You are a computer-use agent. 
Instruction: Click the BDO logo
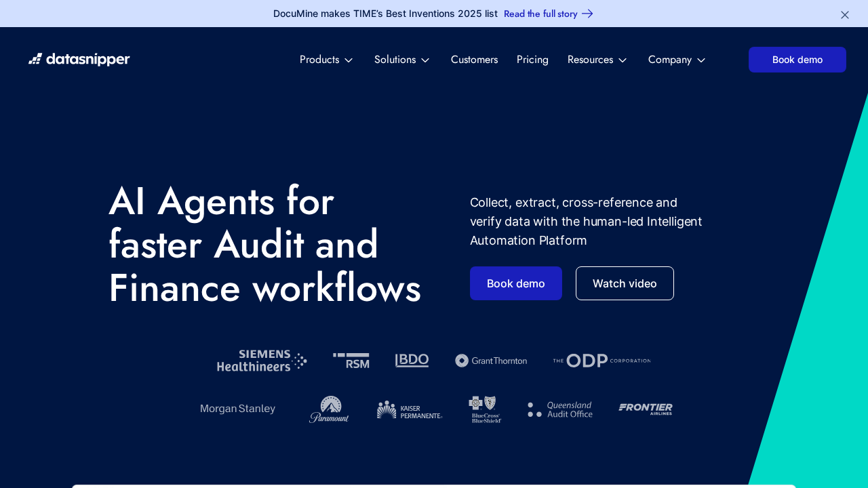(x=412, y=360)
